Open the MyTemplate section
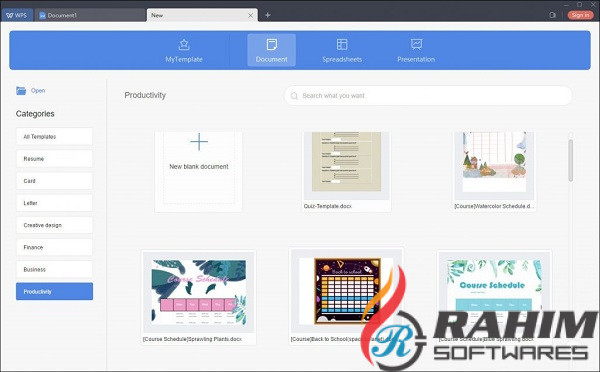 [x=184, y=51]
